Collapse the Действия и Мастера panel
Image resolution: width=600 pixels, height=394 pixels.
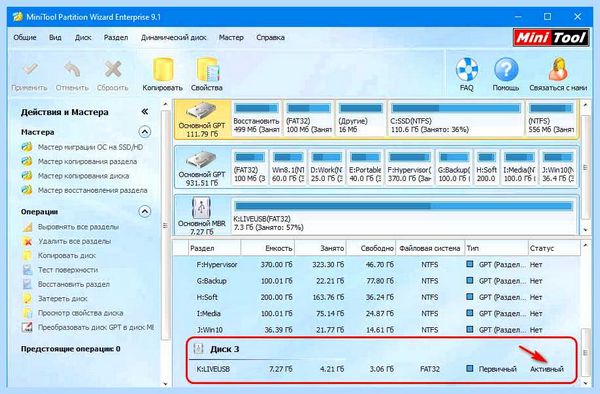click(144, 112)
